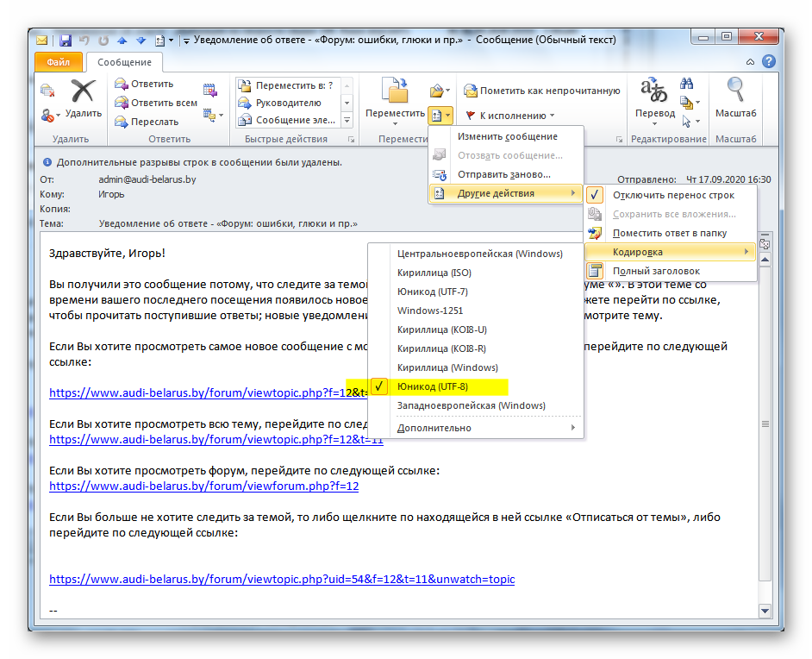Click the Translate (Перевод) icon

654,91
